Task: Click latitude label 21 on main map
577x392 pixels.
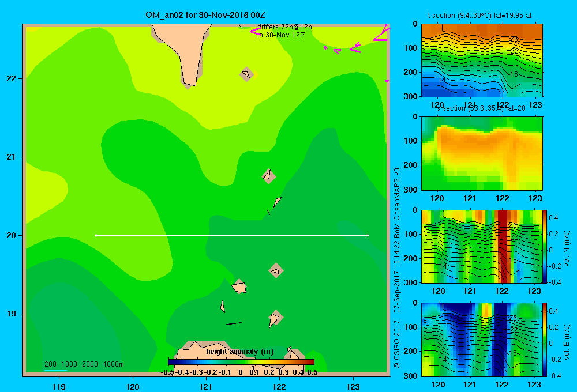Action: pyautogui.click(x=12, y=157)
